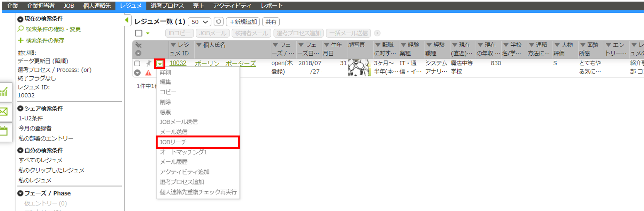The height and width of the screenshot is (211, 644).
Task: Click the candidate face photo thumbnail
Action: click(359, 68)
